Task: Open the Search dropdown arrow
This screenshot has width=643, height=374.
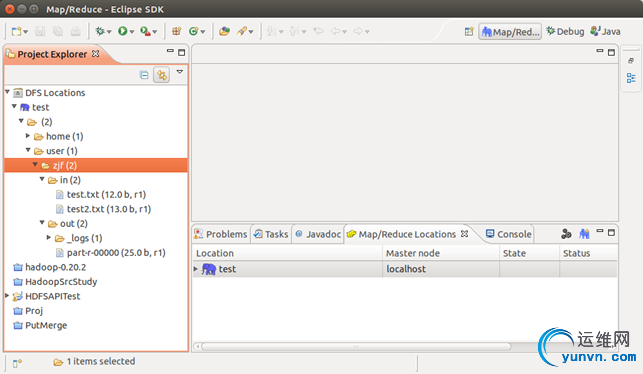Action: click(251, 32)
